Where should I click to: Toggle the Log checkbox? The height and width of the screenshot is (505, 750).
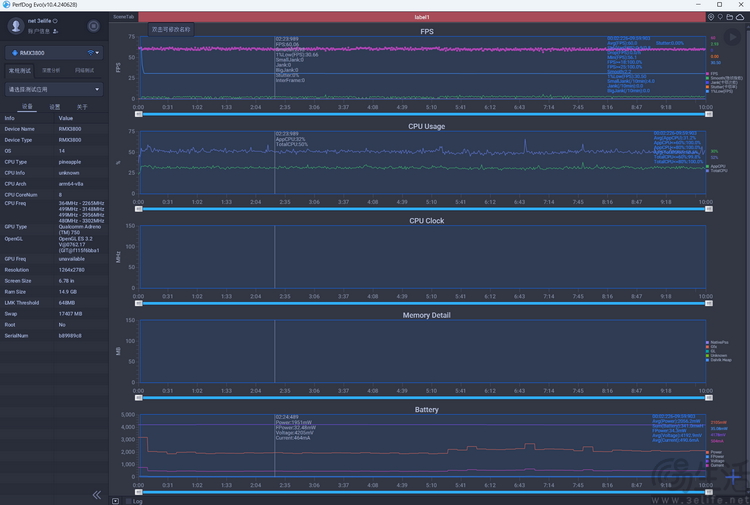click(128, 501)
